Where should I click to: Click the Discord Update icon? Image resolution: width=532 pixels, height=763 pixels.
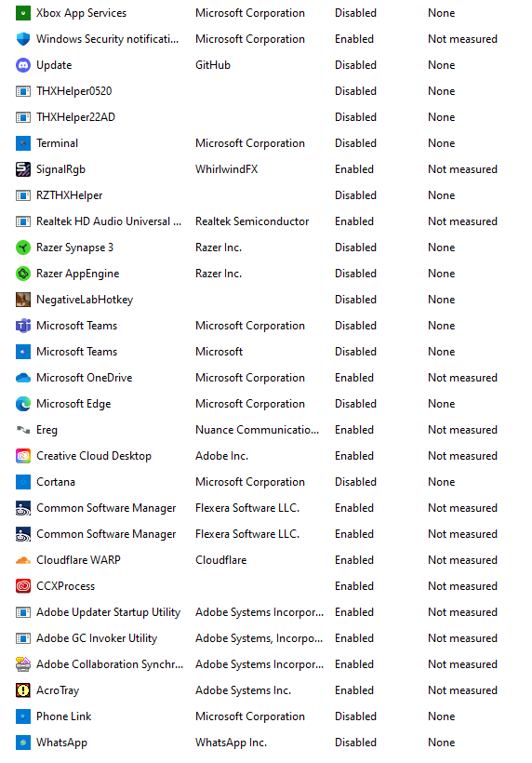coord(23,65)
